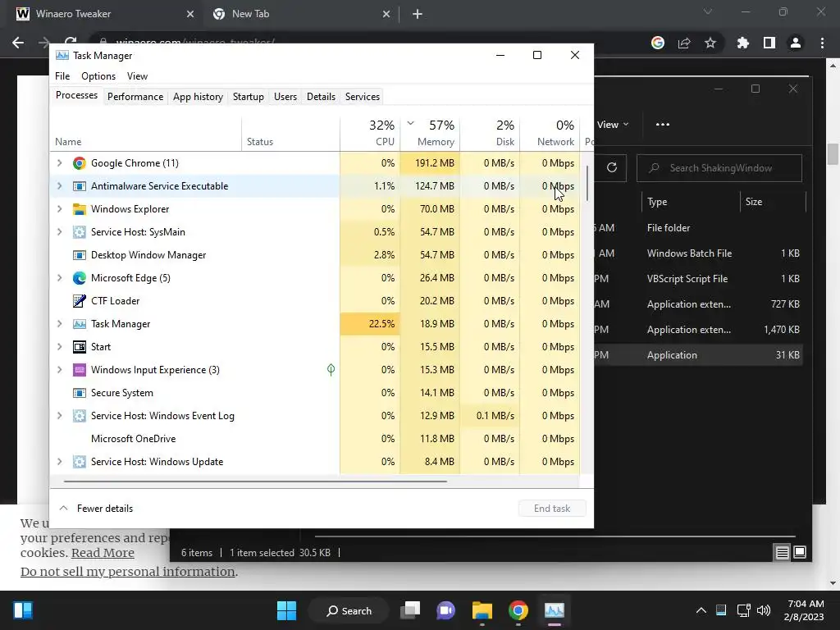This screenshot has height=630, width=840.
Task: Click the Google Chrome process icon
Action: pos(80,163)
